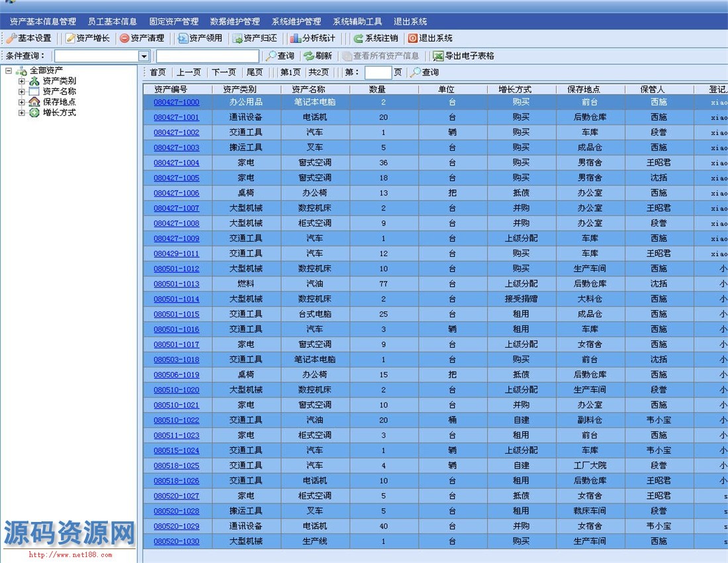Click the query text input field
Viewport: 728px width, 563px height.
(x=208, y=56)
